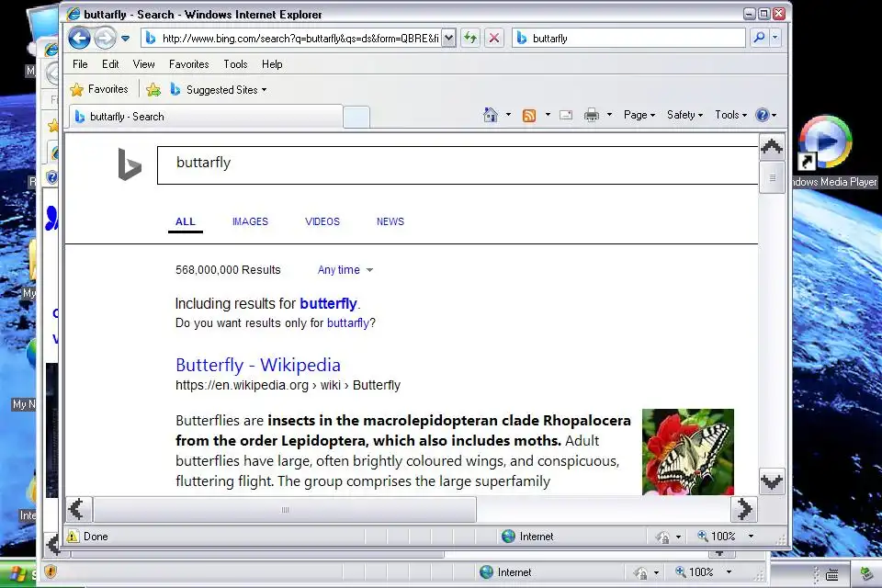This screenshot has height=588, width=882.
Task: Click the protected mode lock icon in status bar
Action: [662, 537]
